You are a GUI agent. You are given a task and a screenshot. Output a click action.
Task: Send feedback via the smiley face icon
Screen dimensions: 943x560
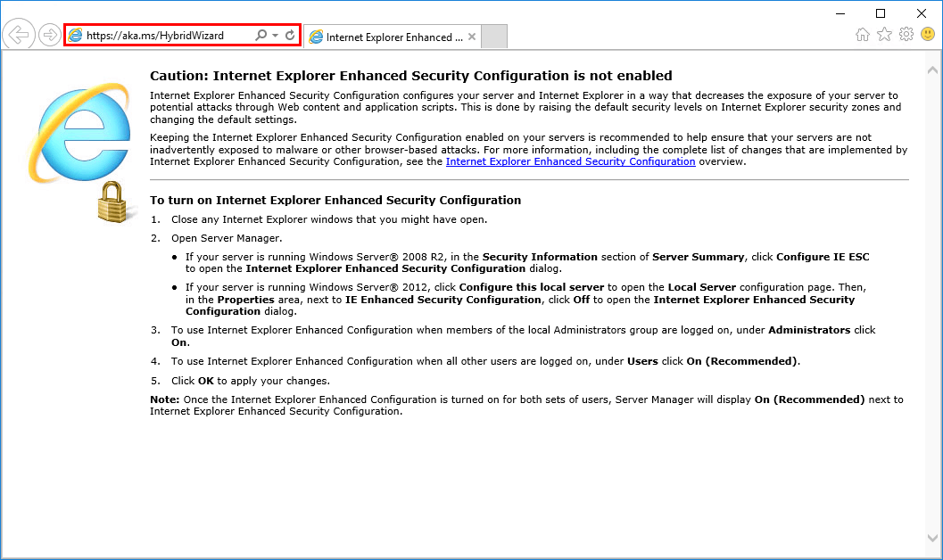(x=928, y=34)
